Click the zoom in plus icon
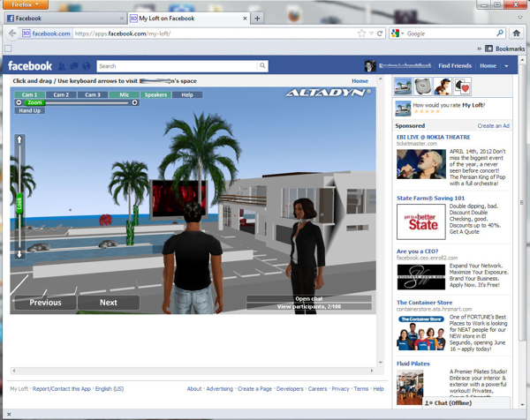 (134, 102)
